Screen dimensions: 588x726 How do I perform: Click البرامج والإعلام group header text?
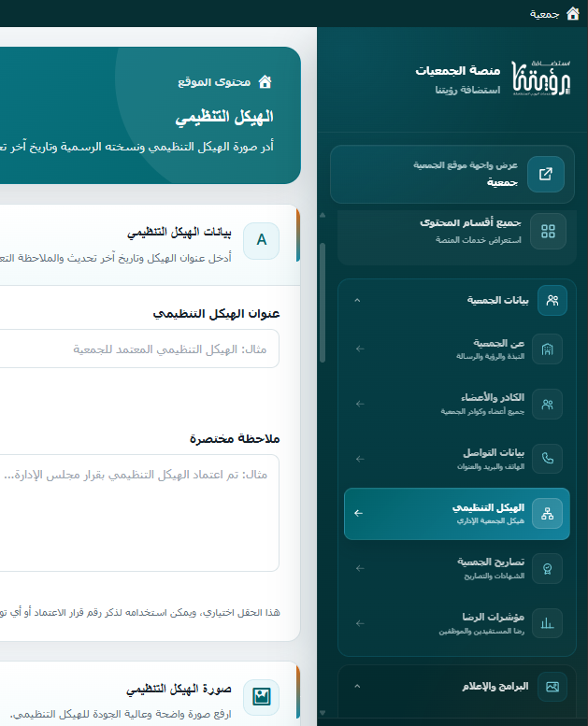click(495, 686)
